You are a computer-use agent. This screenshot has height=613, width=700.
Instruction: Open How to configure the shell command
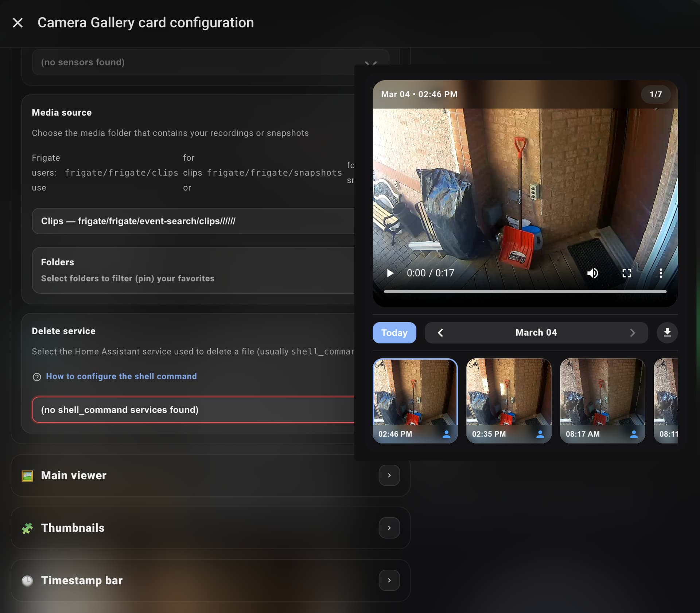click(x=121, y=376)
